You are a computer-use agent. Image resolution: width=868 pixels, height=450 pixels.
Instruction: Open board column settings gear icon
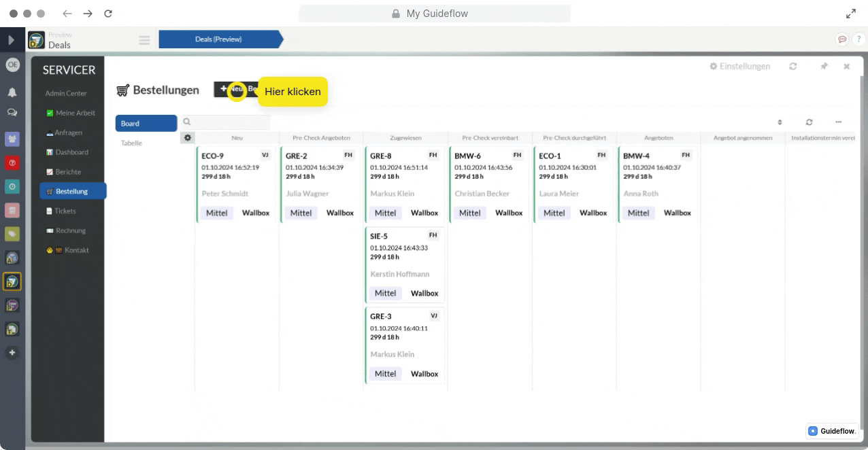[188, 138]
